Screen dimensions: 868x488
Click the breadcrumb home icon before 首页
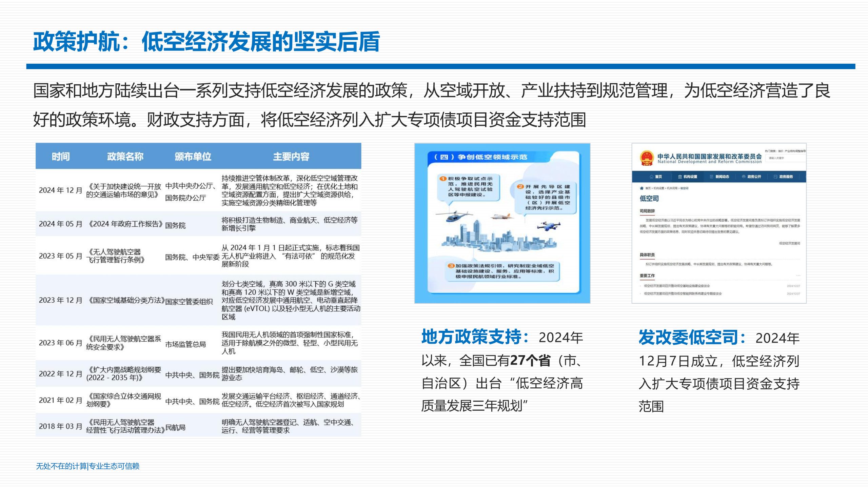pyautogui.click(x=642, y=188)
